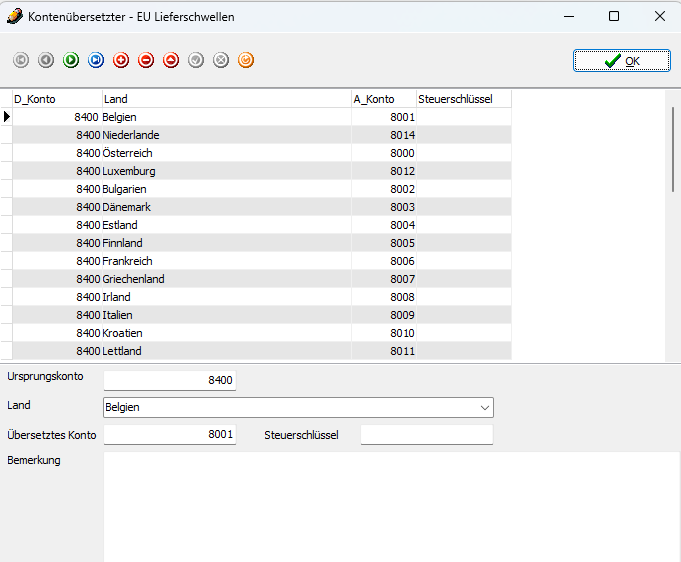The width and height of the screenshot is (681, 562).
Task: Click the grey first record navigation icon
Action: point(21,61)
